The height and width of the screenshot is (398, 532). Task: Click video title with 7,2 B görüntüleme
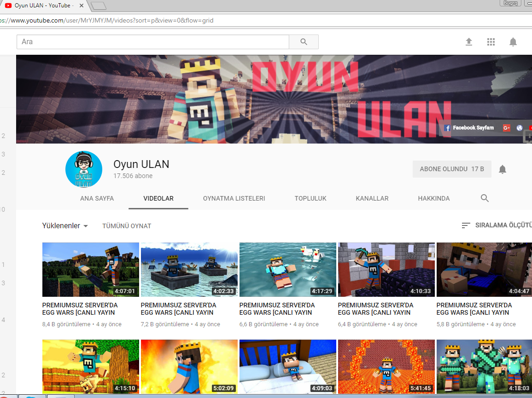pyautogui.click(x=178, y=309)
